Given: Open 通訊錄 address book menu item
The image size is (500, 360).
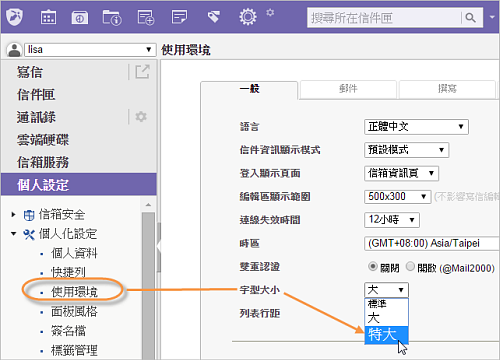Looking at the screenshot, I should (x=36, y=117).
